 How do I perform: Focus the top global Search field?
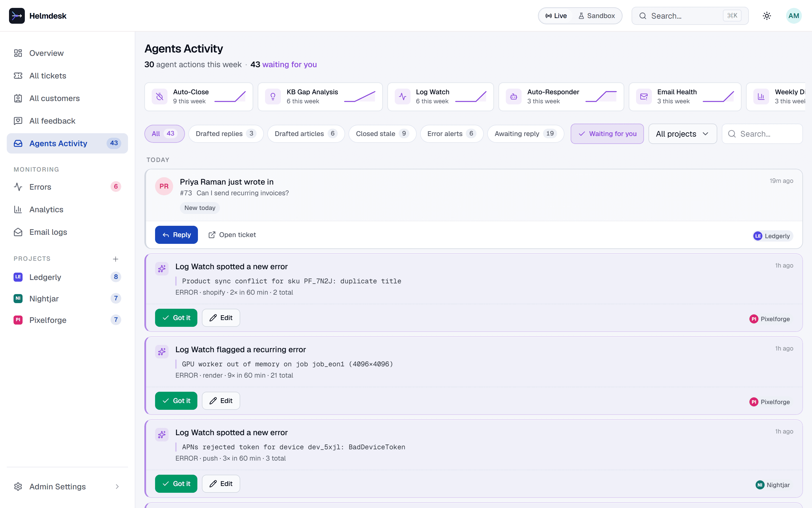click(690, 16)
